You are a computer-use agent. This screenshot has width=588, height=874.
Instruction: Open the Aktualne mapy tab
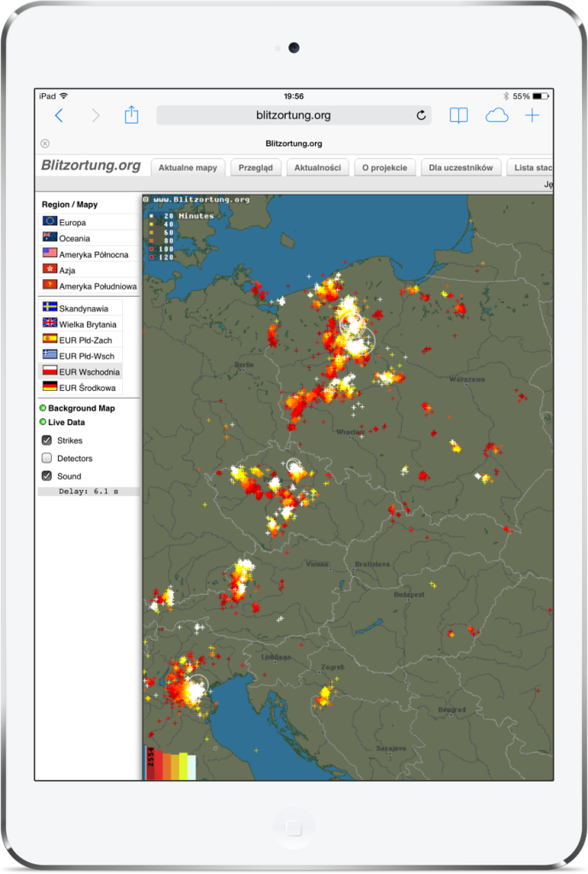(x=188, y=167)
